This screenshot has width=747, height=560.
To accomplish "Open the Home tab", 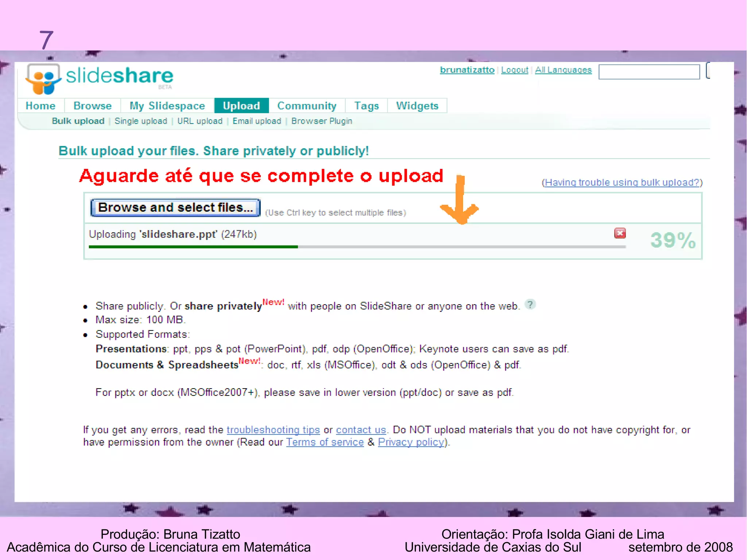I will tap(40, 106).
